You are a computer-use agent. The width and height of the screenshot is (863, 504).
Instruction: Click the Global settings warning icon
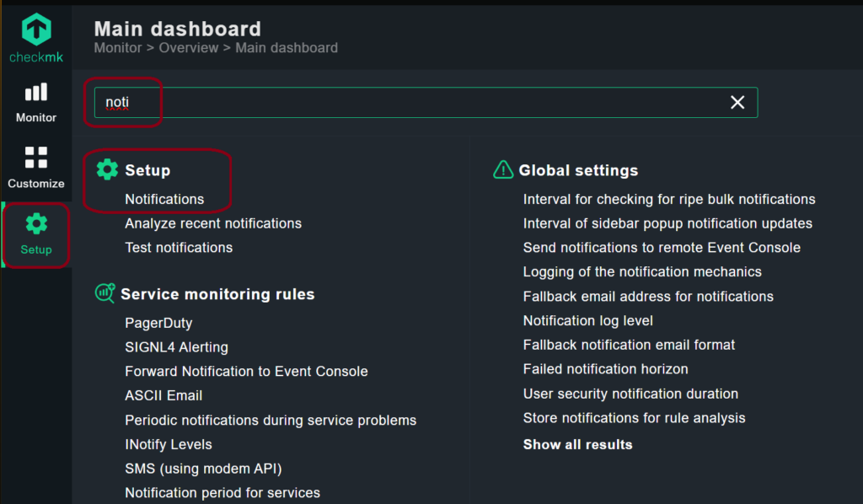[x=503, y=170]
